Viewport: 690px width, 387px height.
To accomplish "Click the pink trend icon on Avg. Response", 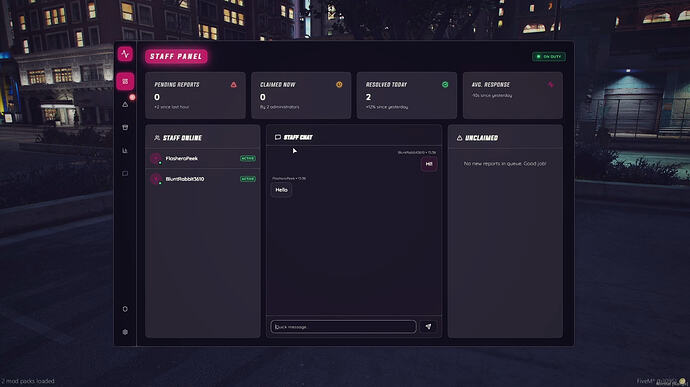I will coord(551,85).
